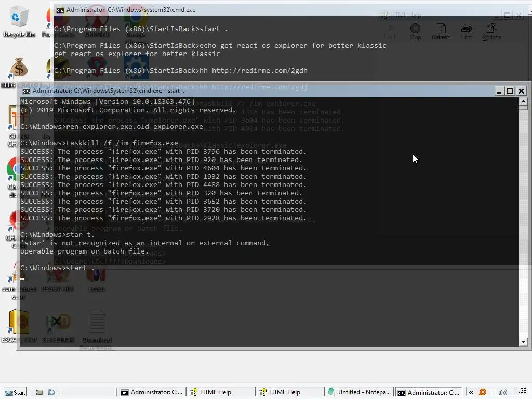This screenshot has height=399, width=532.
Task: Click the 'star t.' command line
Action: coord(57,234)
